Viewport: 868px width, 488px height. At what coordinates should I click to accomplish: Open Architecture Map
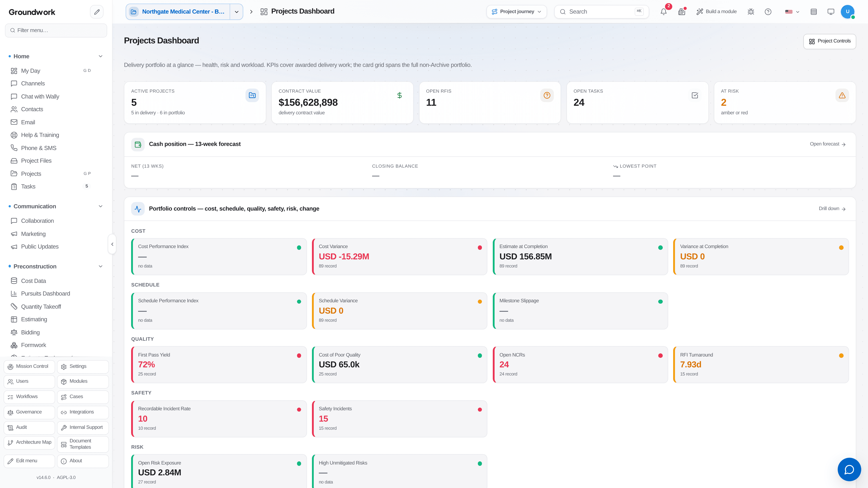(x=29, y=443)
